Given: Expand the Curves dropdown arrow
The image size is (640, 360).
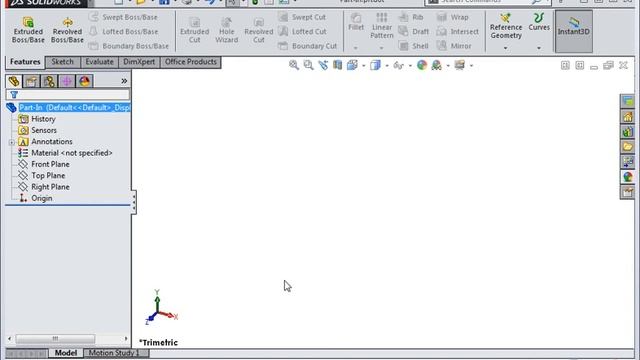Looking at the screenshot, I should 539,48.
